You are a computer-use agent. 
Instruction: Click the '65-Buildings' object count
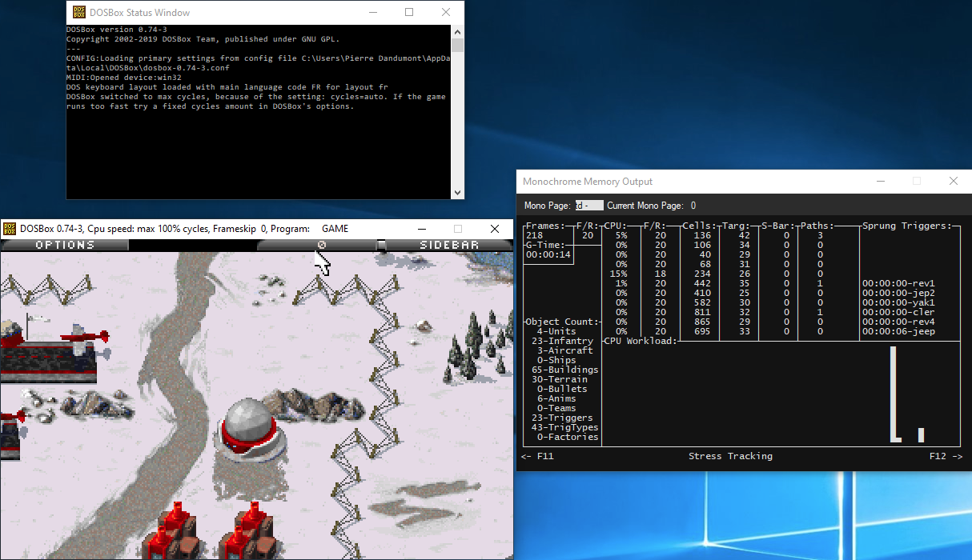pyautogui.click(x=564, y=370)
